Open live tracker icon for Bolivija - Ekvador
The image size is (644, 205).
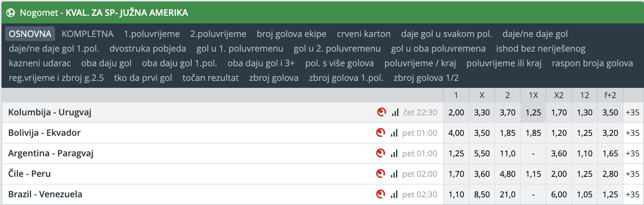click(381, 133)
